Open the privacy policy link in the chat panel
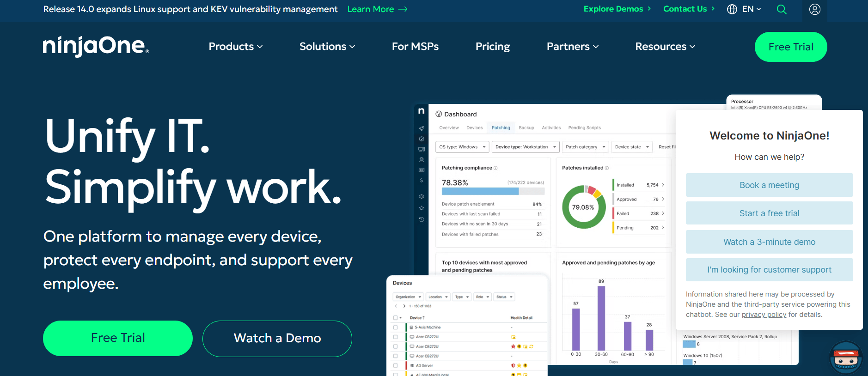 click(x=764, y=315)
